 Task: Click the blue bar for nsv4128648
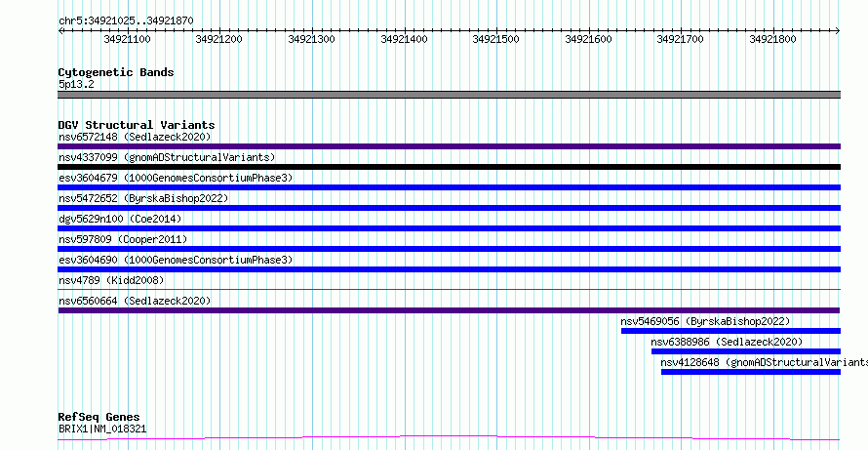751,372
